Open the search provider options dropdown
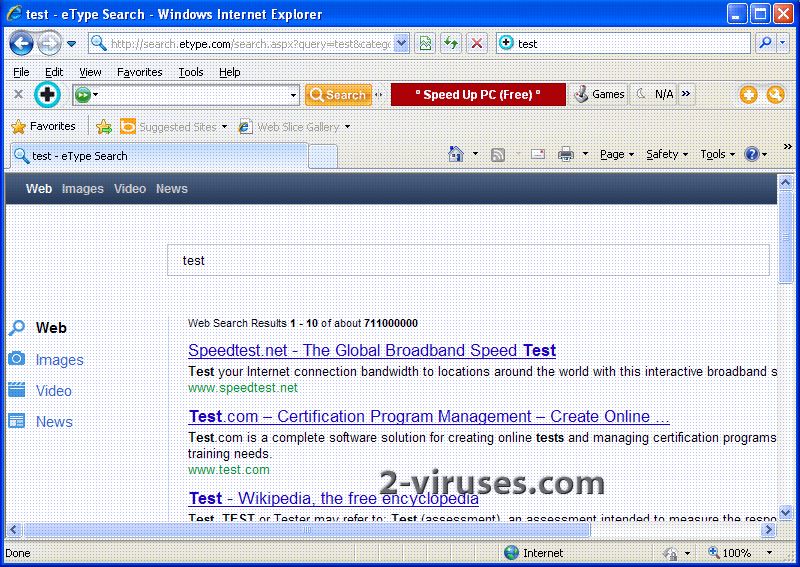 point(782,43)
